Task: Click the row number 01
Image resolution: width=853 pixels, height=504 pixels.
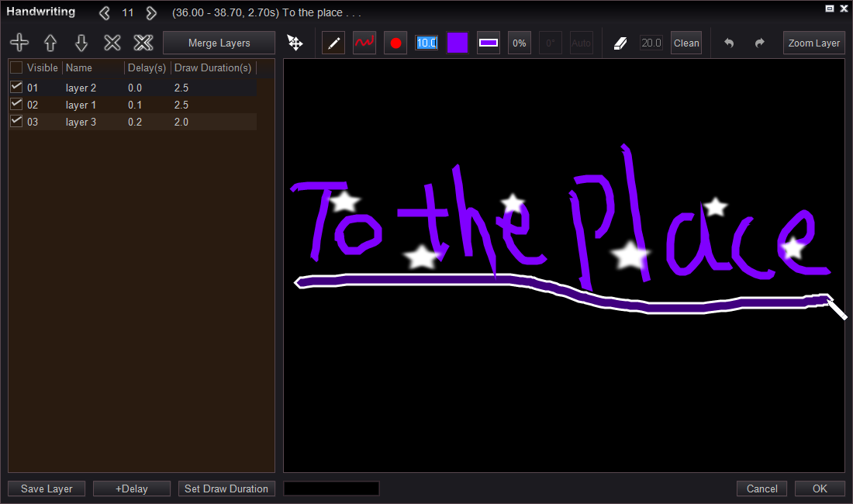Action: pyautogui.click(x=33, y=88)
